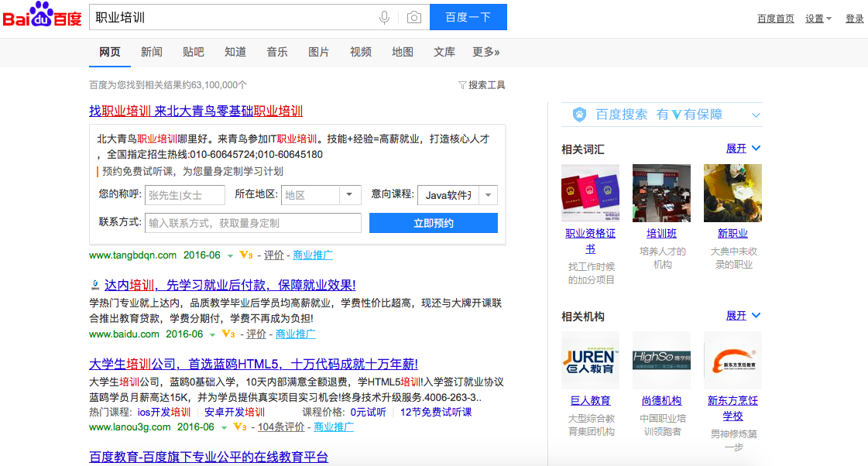Viewport: 868px width, 466px height.
Task: Click the shield icon beside 百度搜索
Action: tap(579, 115)
